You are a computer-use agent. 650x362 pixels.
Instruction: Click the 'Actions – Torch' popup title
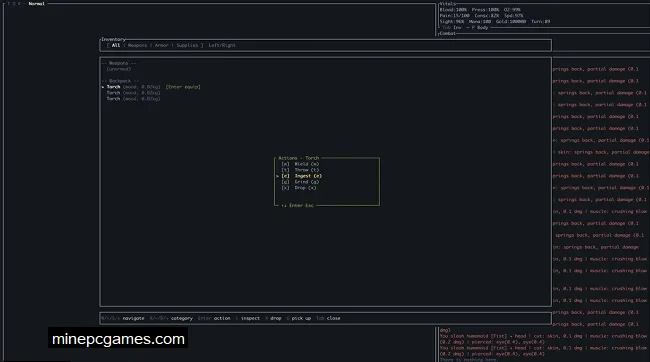(x=298, y=158)
